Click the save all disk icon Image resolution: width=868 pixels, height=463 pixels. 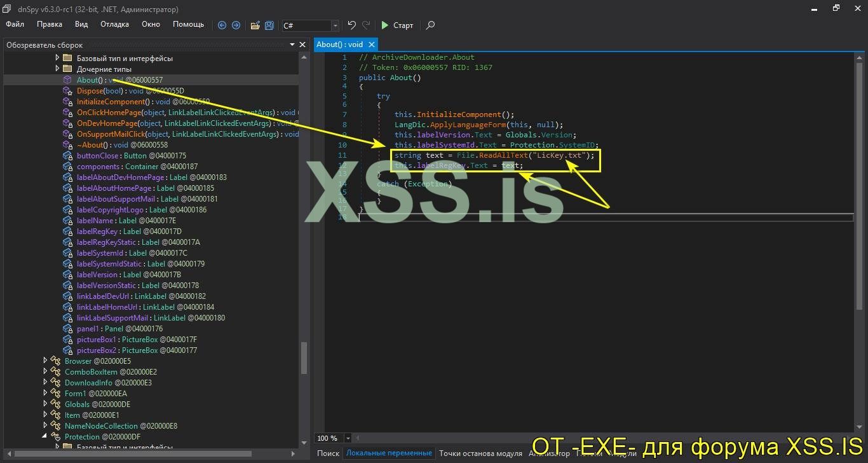click(x=269, y=25)
